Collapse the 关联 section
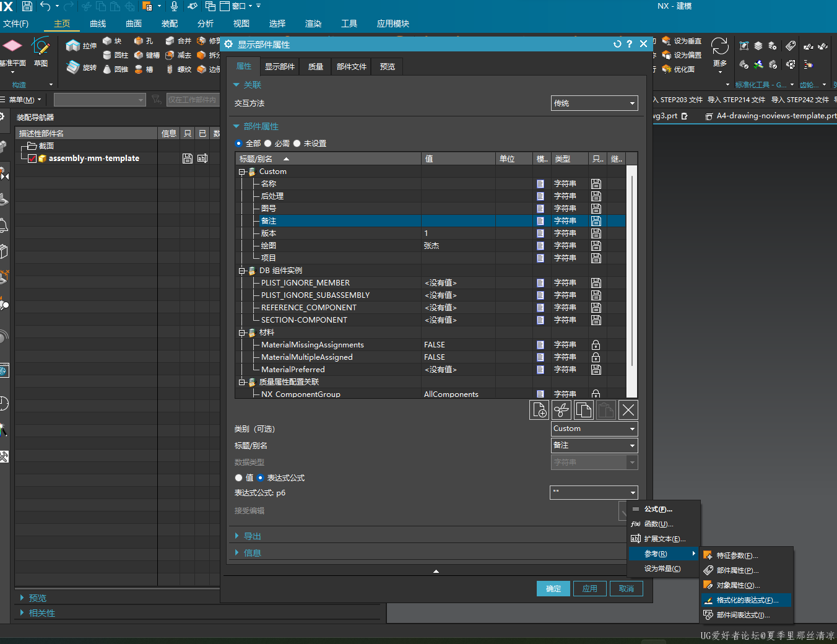Screen dimensions: 837x644 coord(236,85)
